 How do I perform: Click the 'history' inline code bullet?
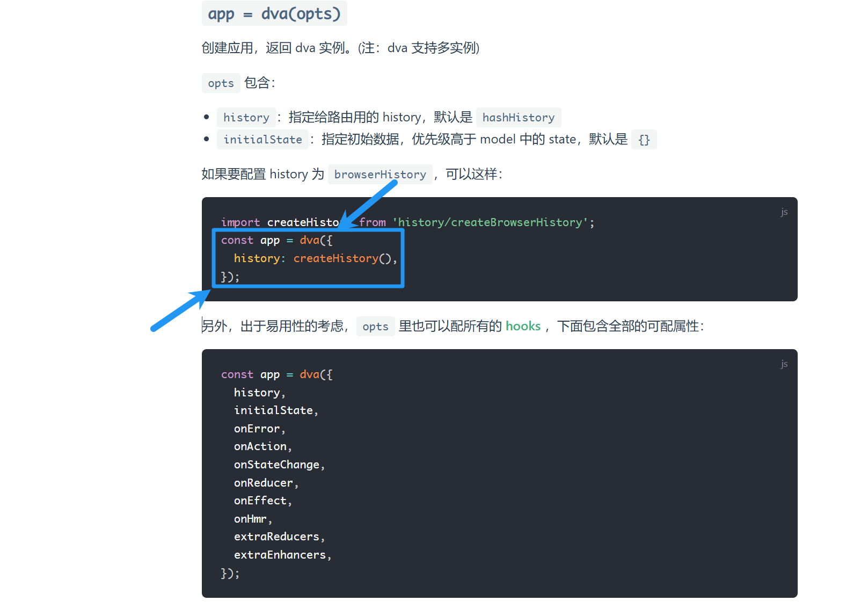click(246, 117)
